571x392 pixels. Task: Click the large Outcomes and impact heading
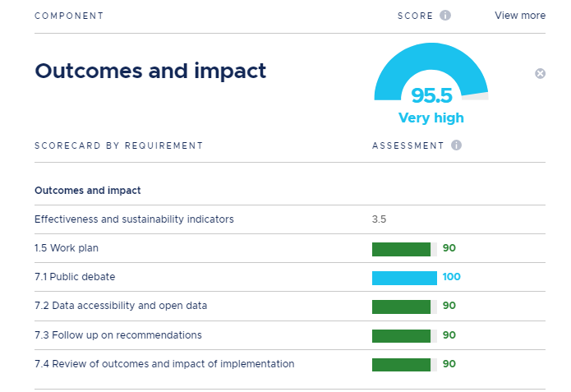click(150, 71)
